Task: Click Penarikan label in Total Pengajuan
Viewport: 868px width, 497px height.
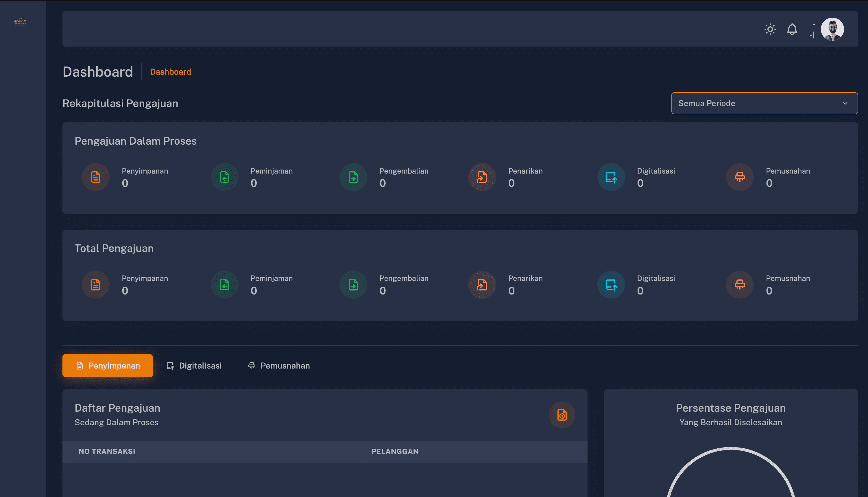Action: 525,278
